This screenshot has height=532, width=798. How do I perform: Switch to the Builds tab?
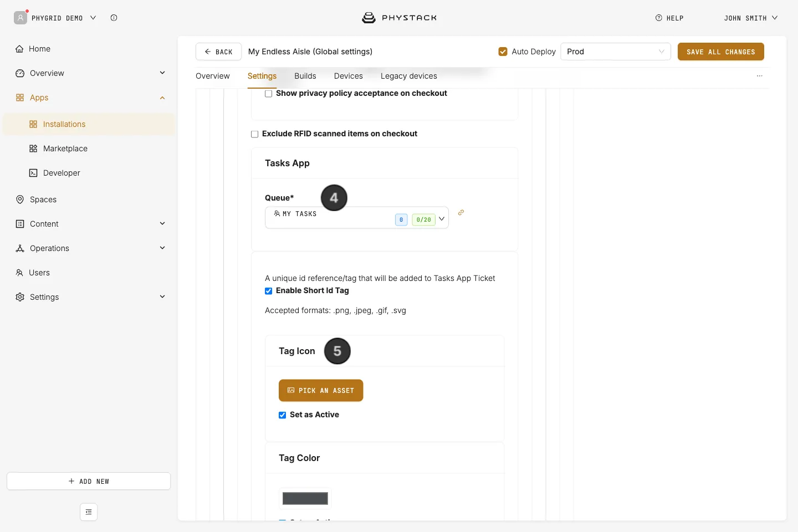[305, 76]
